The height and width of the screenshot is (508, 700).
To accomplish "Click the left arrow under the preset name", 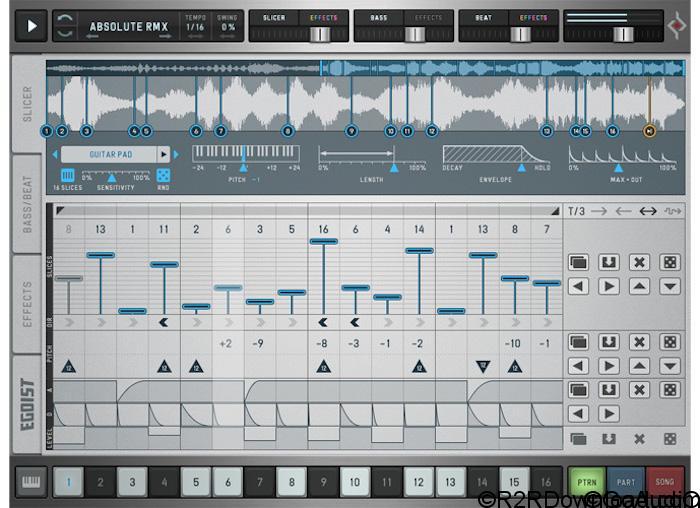I will click(92, 37).
